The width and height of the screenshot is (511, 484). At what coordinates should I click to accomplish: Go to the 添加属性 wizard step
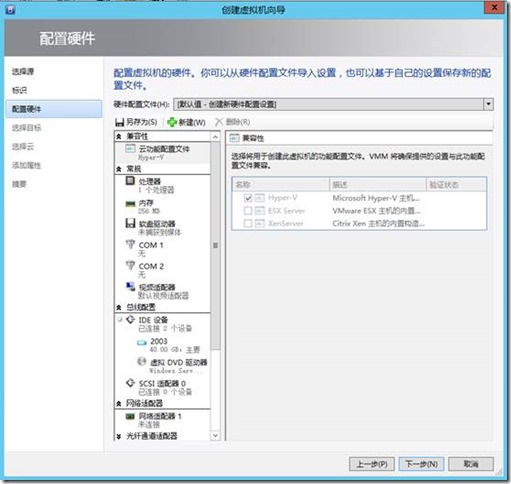click(x=26, y=165)
